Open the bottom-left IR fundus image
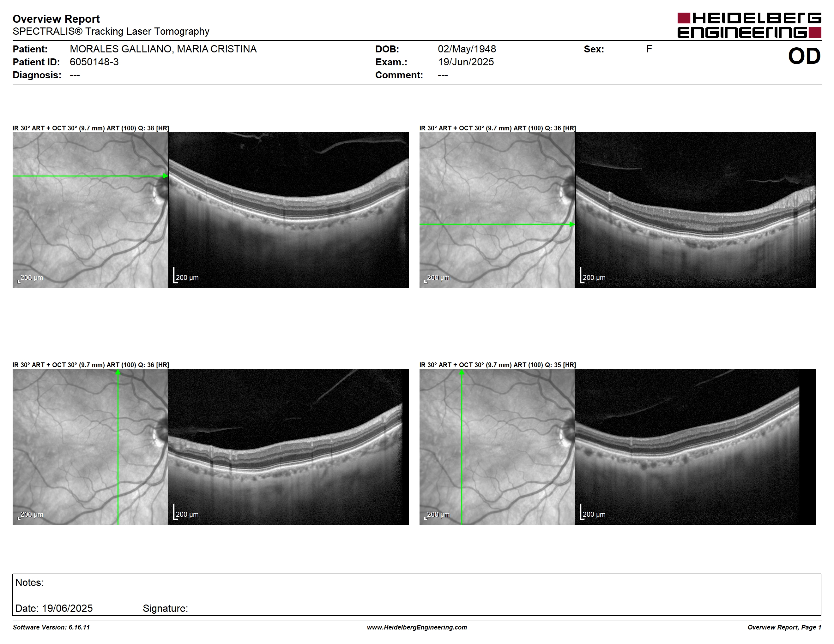The image size is (834, 644). click(90, 446)
